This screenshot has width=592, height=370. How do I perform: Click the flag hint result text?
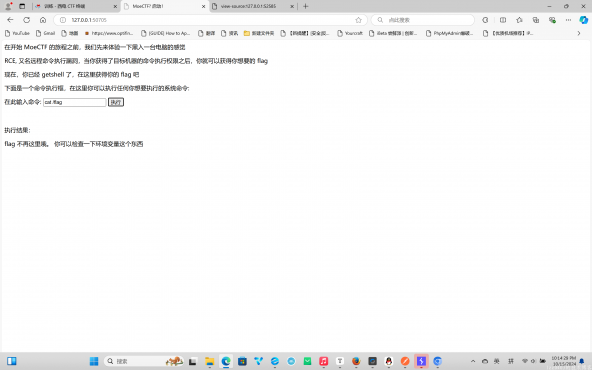tap(74, 144)
